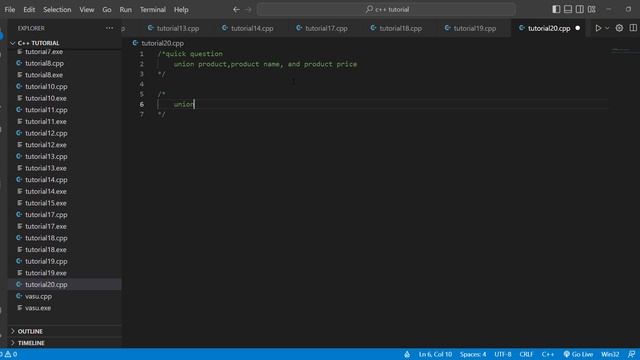The image size is (640, 360).
Task: Open the Selection menu
Action: point(57,9)
